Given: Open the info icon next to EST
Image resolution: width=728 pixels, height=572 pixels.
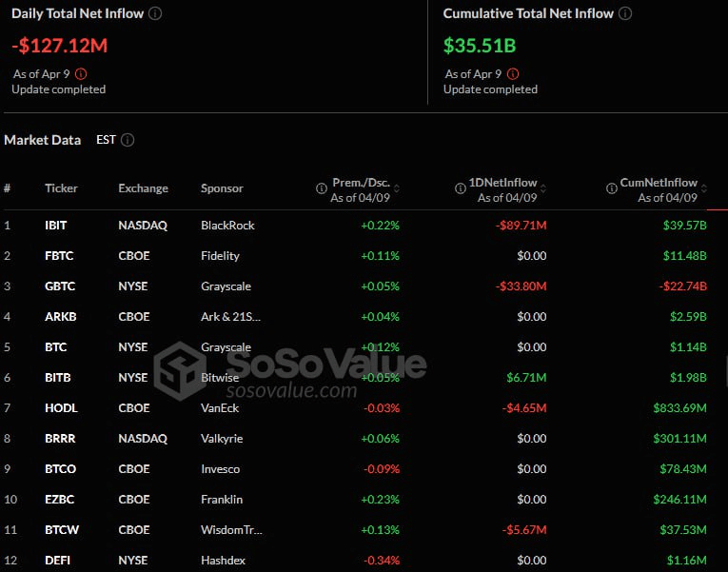Looking at the screenshot, I should coord(128,140).
